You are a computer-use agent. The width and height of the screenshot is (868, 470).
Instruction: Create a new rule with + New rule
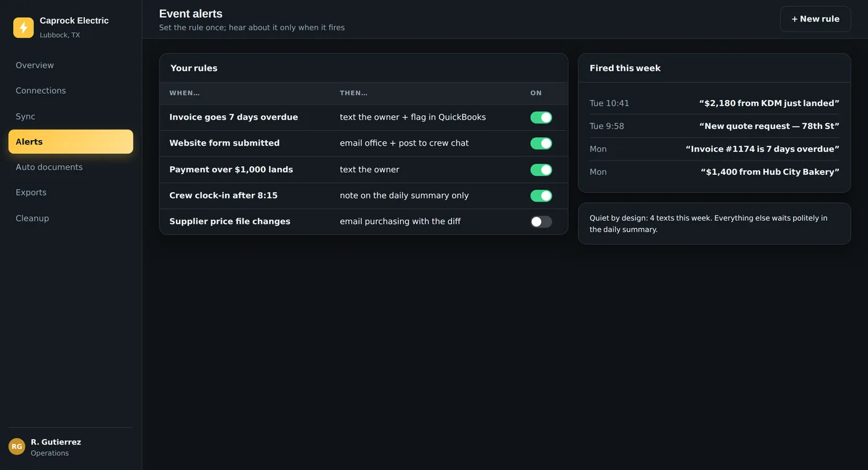click(x=815, y=19)
